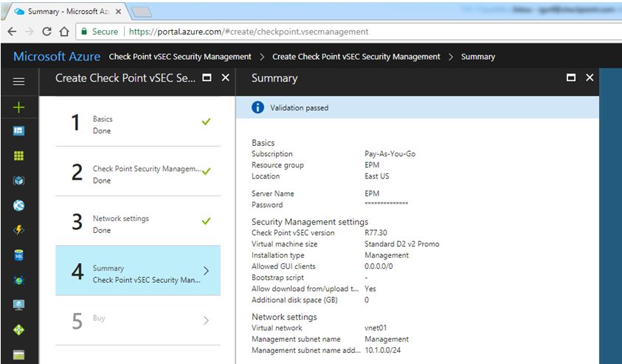Viewport: 622px width, 364px height.
Task: Click the R77.30 version value
Action: 376,233
